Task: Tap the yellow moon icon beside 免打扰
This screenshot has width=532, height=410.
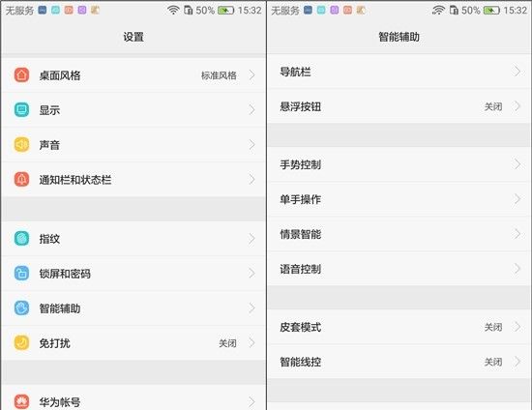Action: pyautogui.click(x=21, y=342)
